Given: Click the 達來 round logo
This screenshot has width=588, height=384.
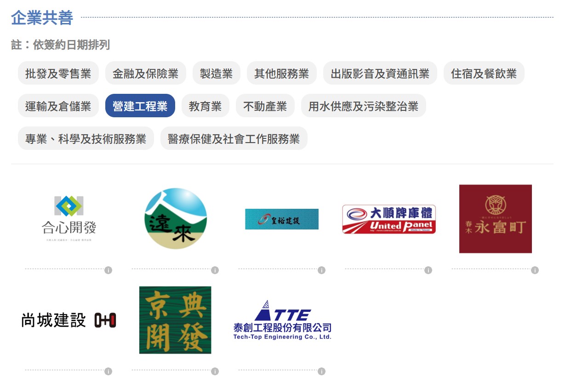Looking at the screenshot, I should [176, 219].
